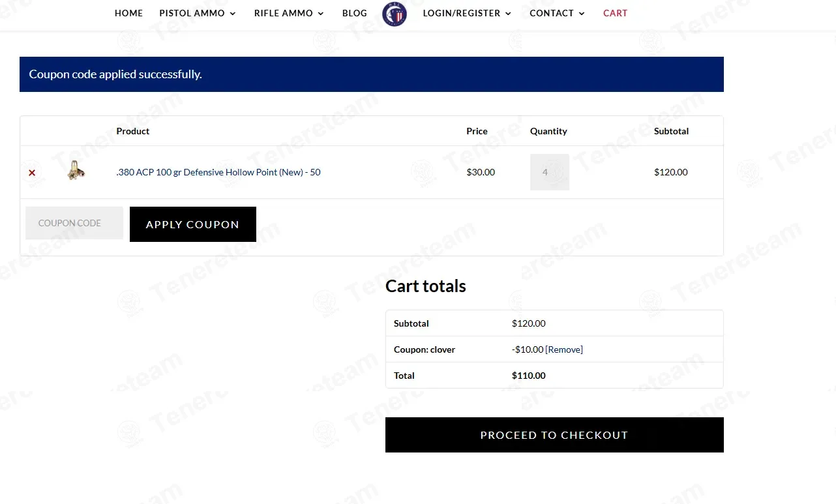Expand the Contact dropdown chevron
Screen dimensions: 836x504
click(x=582, y=14)
